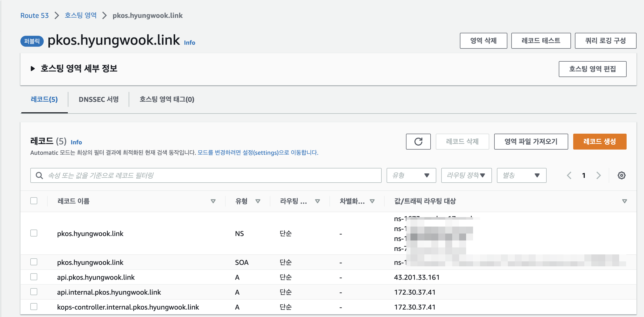The height and width of the screenshot is (317, 644).
Task: Click the orange 레코드 생성 button
Action: (599, 142)
